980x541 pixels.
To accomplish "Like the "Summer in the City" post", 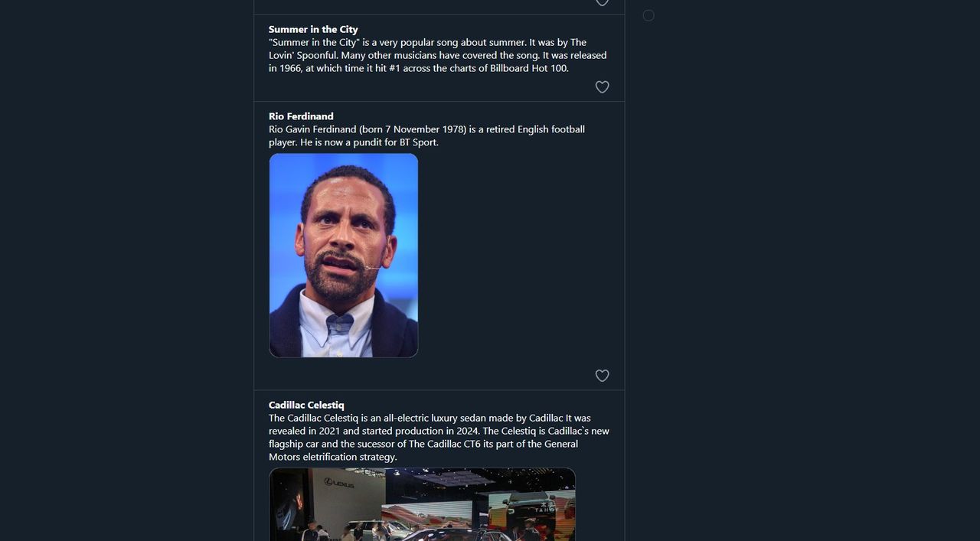I will point(602,87).
